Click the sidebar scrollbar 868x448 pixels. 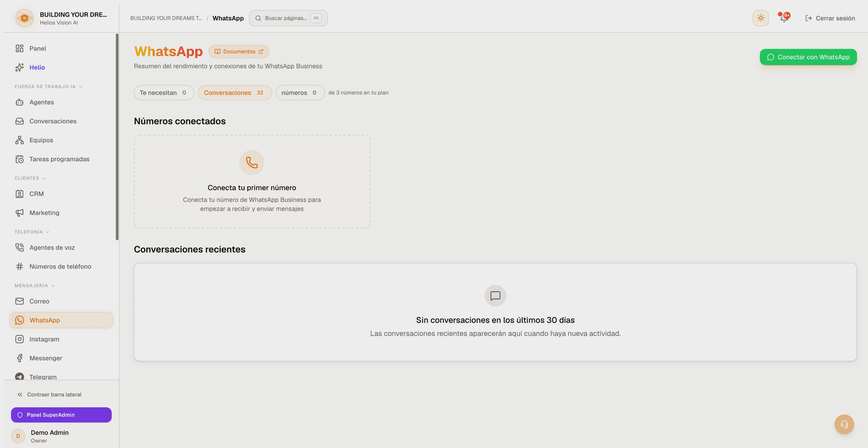point(117,137)
